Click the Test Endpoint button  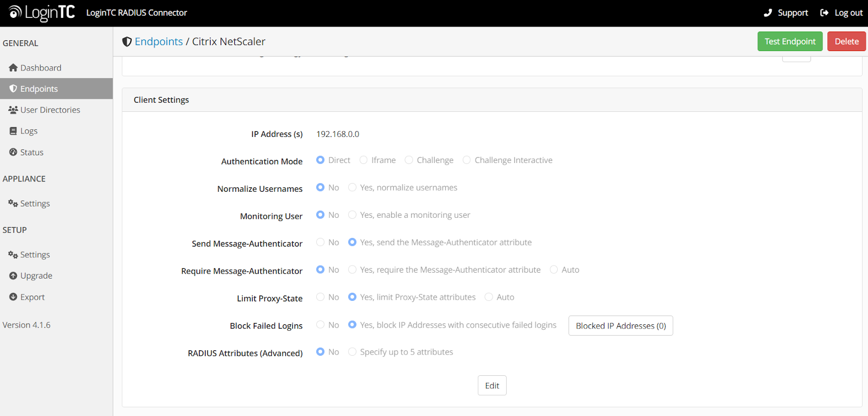point(790,41)
